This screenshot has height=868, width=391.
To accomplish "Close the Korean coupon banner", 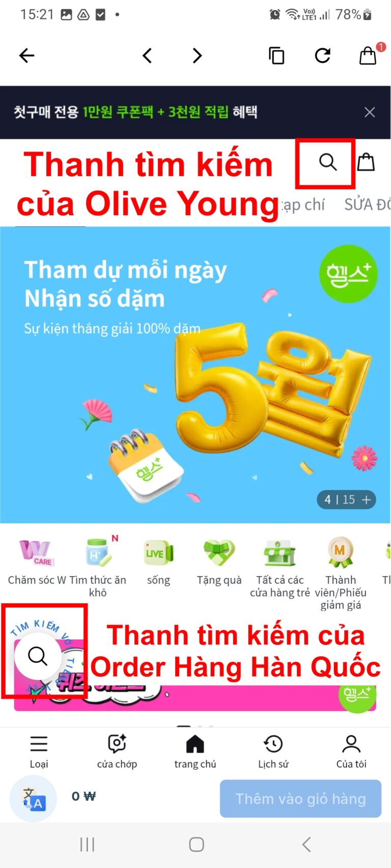I will click(370, 112).
